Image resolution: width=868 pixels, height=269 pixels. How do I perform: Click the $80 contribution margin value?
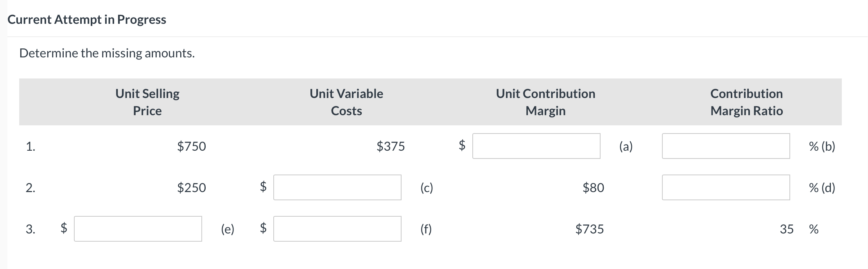click(594, 188)
